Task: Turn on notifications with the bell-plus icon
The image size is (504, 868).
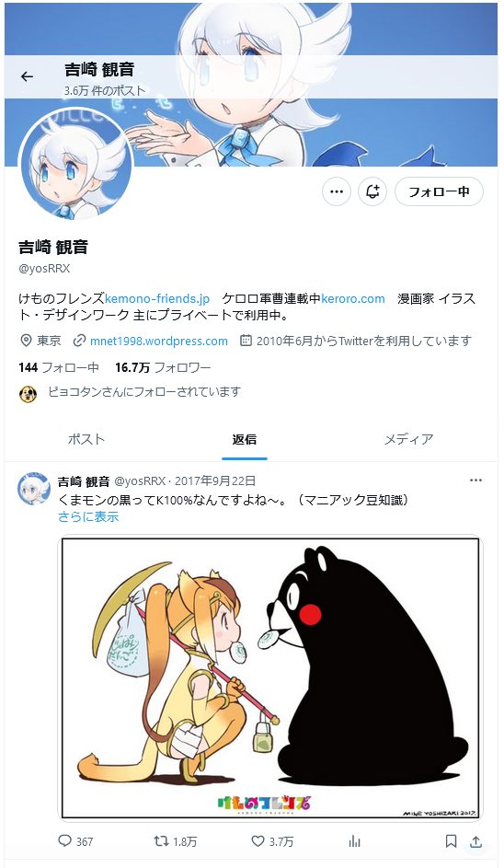Action: [x=372, y=191]
